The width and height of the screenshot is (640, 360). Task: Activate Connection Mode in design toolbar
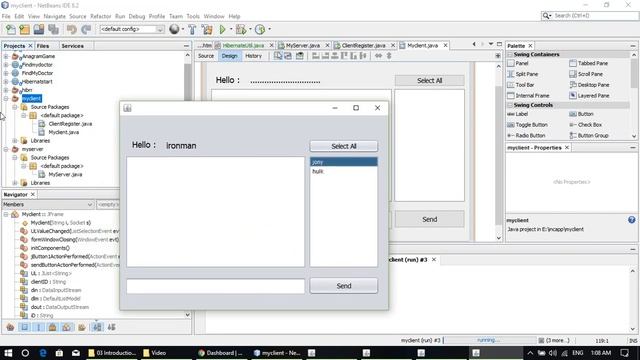pos(288,56)
